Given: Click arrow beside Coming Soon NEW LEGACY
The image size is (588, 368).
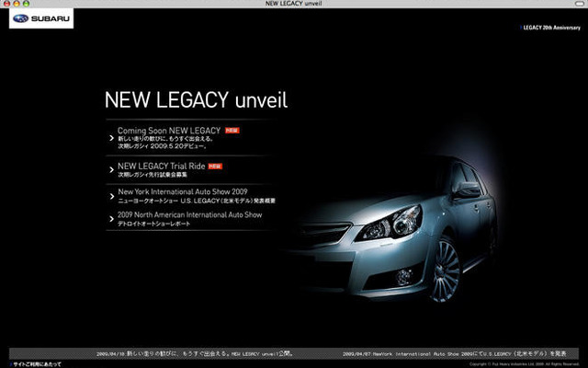Looking at the screenshot, I should tap(111, 138).
